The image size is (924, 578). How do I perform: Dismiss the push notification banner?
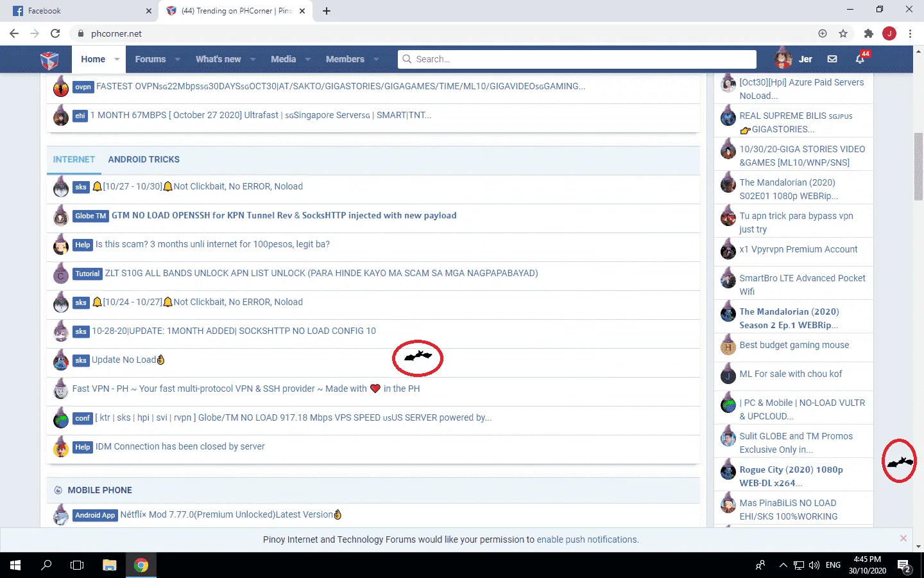click(903, 538)
